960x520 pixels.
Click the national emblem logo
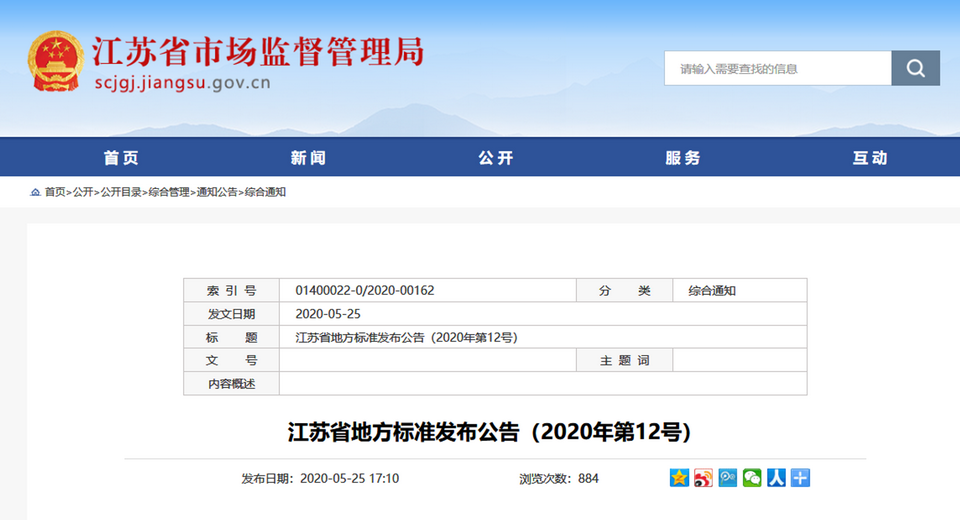[x=56, y=62]
